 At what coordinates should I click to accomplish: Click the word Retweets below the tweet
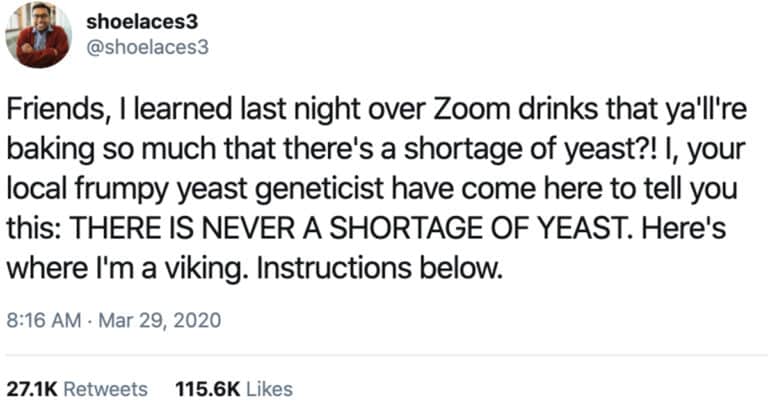(105, 384)
